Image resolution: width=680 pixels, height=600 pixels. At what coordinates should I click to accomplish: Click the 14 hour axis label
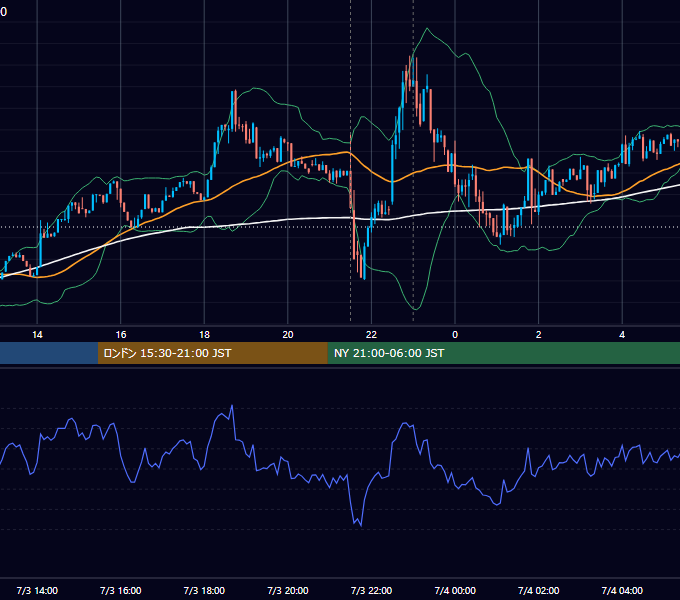(37, 335)
